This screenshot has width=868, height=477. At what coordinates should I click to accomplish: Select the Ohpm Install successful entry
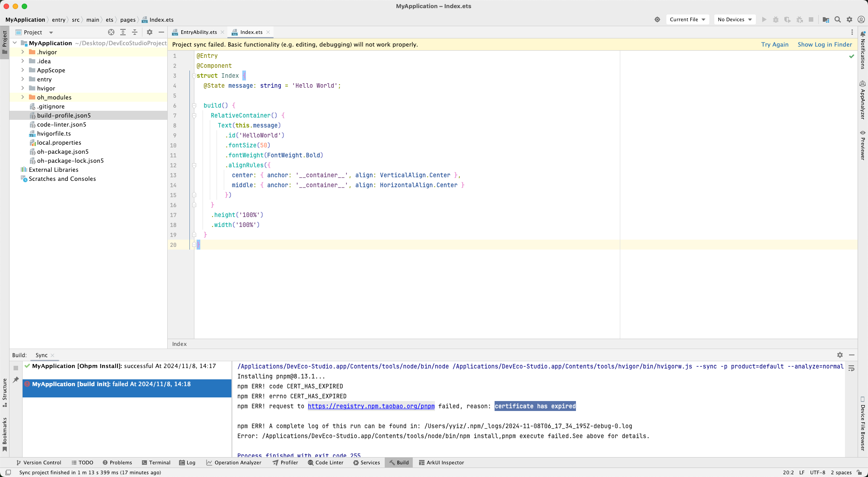point(127,366)
